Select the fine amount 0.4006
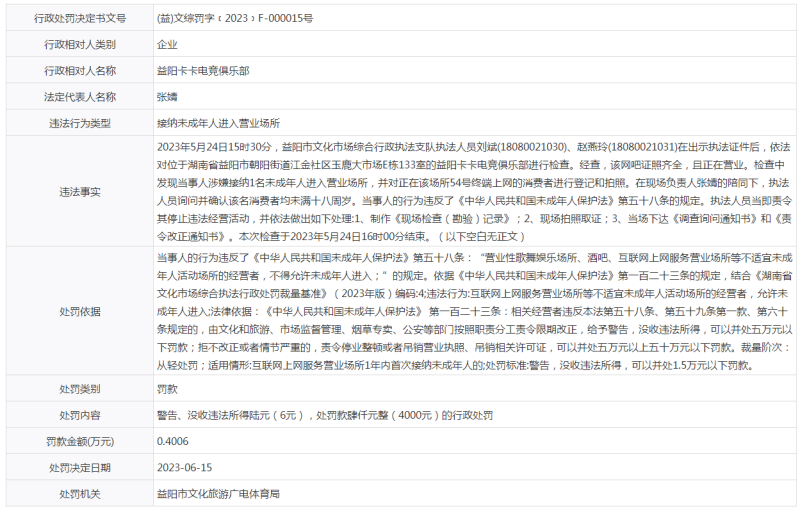Image resolution: width=800 pixels, height=509 pixels. click(x=174, y=440)
